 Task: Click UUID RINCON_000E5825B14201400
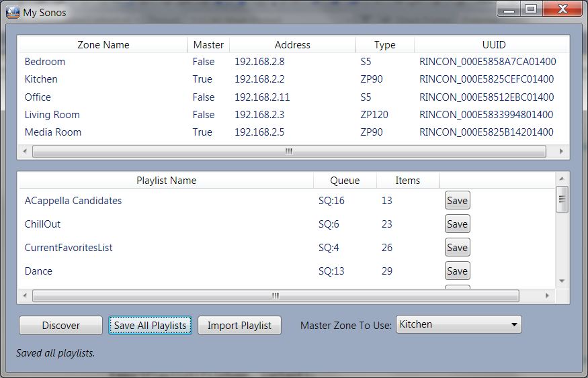487,132
